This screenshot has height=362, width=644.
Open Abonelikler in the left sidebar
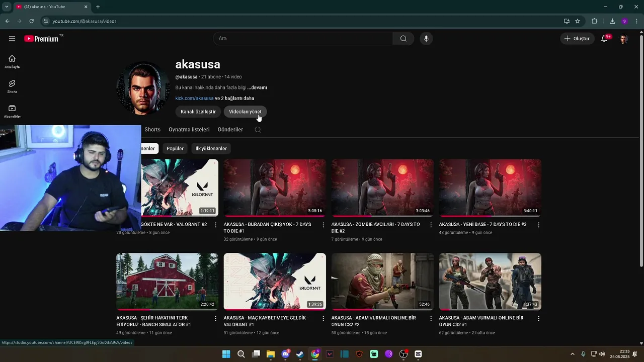12,111
